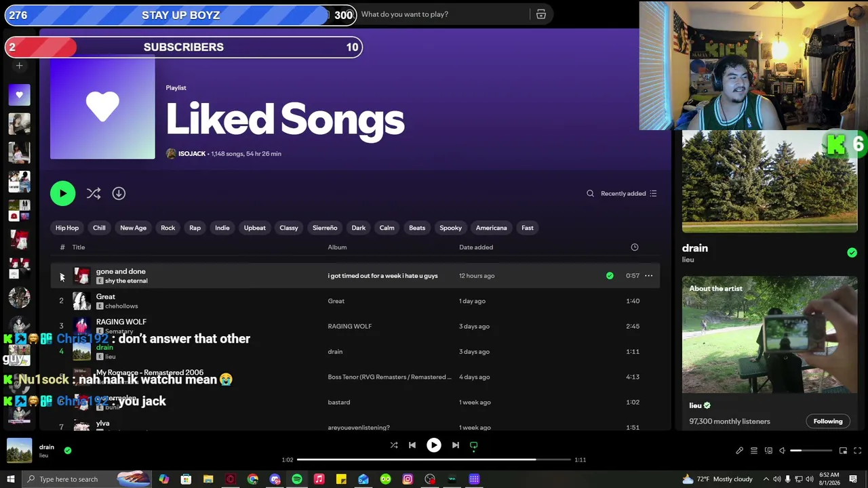The width and height of the screenshot is (868, 488).
Task: Toggle repeat in the player bar
Action: [474, 445]
